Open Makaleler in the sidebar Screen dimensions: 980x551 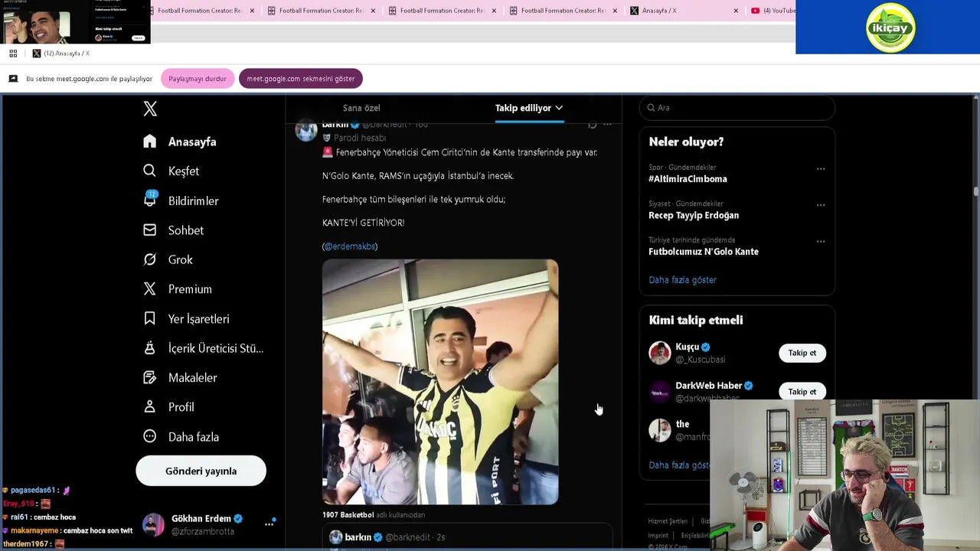click(181, 377)
